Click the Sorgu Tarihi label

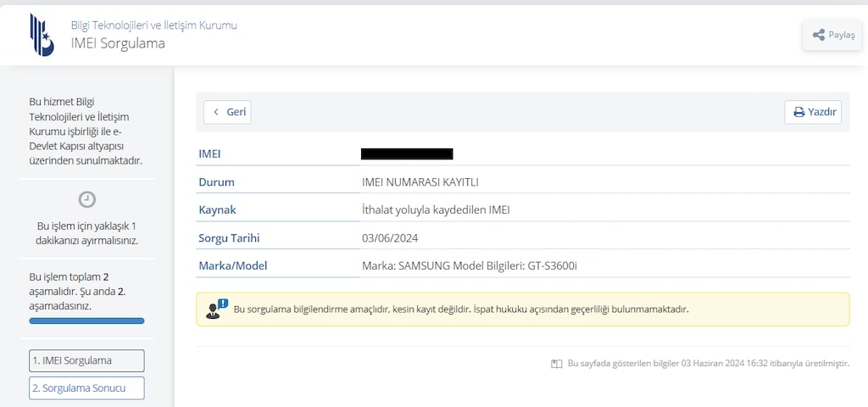229,238
